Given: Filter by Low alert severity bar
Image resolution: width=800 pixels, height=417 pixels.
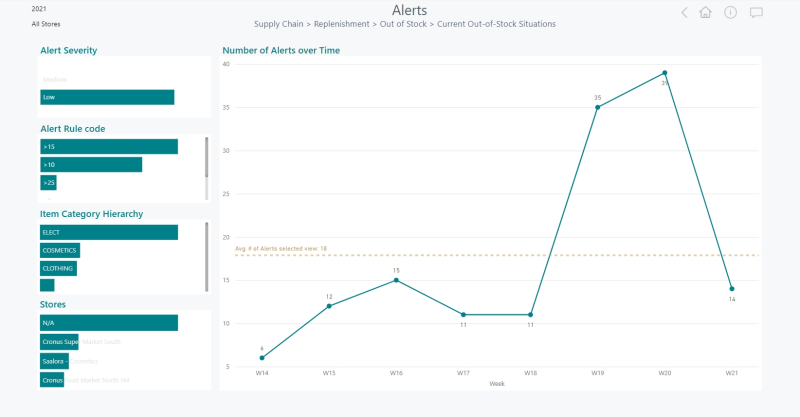Looking at the screenshot, I should tap(107, 97).
